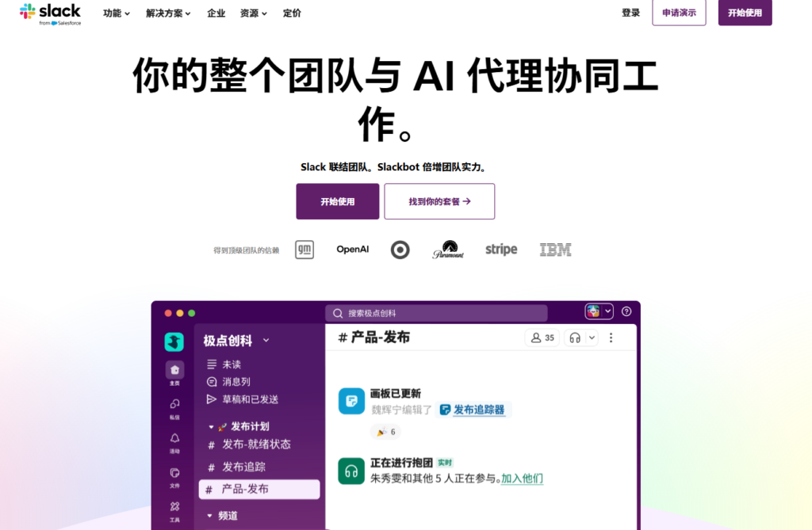Click the OpenAI logo

click(353, 250)
